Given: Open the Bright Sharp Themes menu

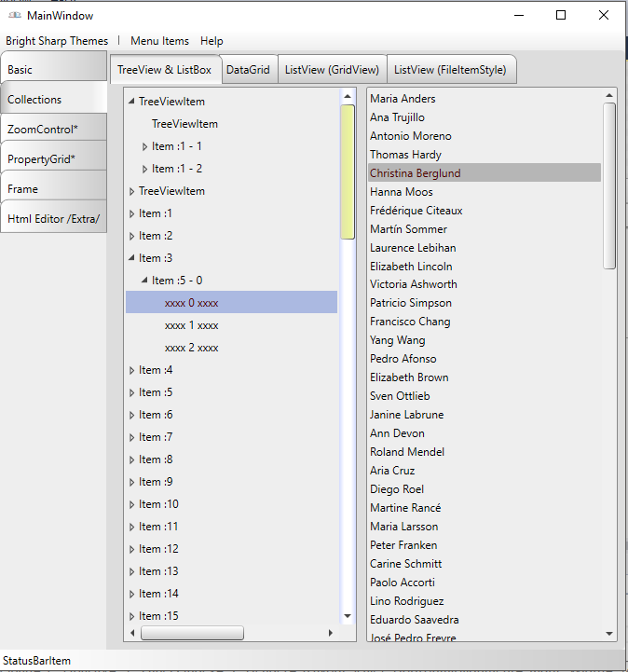Looking at the screenshot, I should [57, 41].
